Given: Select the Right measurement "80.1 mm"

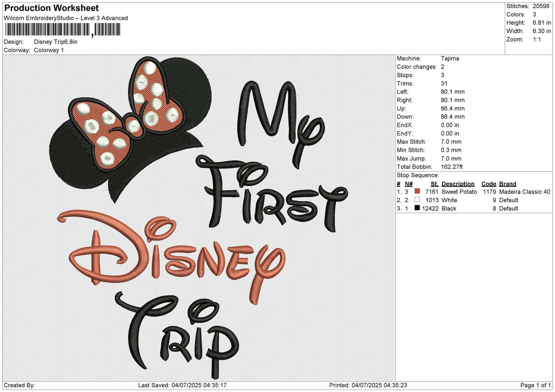Looking at the screenshot, I should coord(453,100).
